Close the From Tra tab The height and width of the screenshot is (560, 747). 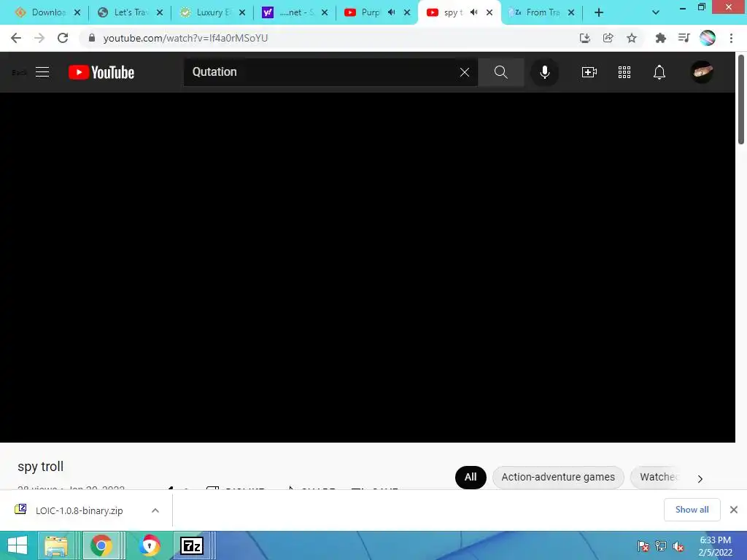tap(571, 12)
